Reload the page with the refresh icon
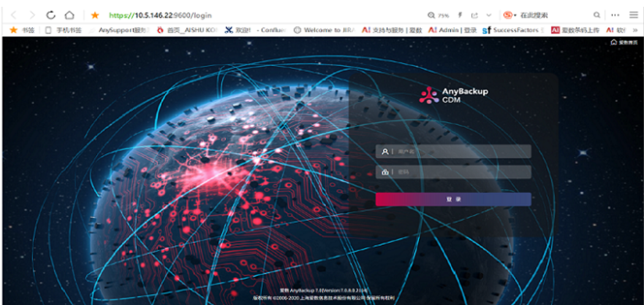Viewport: 644px width, 305px height. (50, 15)
